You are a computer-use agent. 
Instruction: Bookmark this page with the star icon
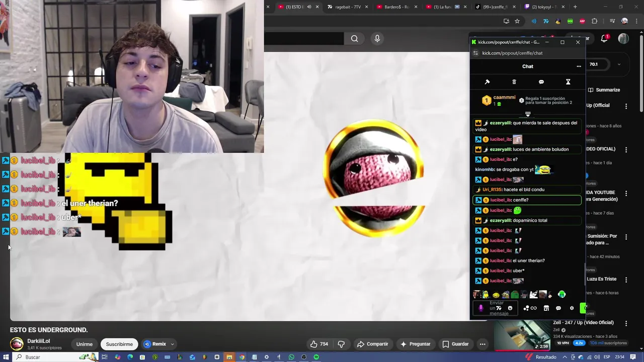coord(517,21)
